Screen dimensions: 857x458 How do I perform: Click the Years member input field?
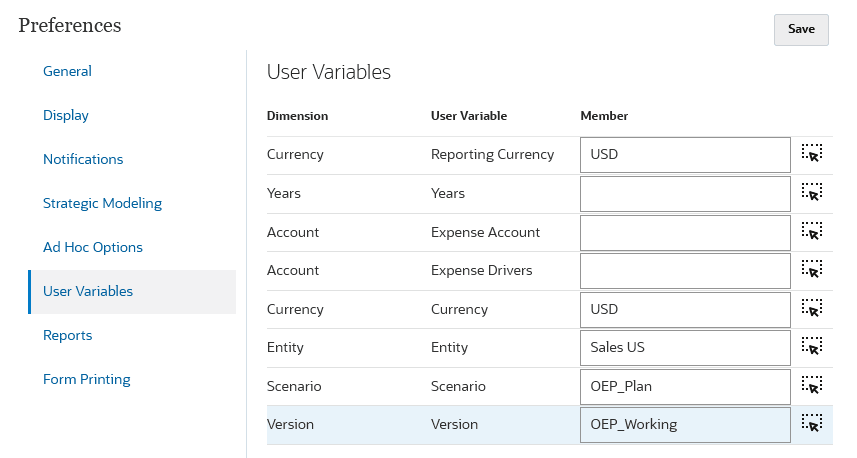tap(685, 193)
